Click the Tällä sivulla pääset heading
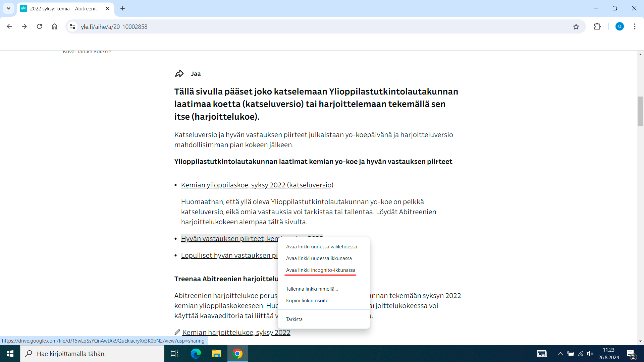This screenshot has width=644, height=362. coord(316,104)
